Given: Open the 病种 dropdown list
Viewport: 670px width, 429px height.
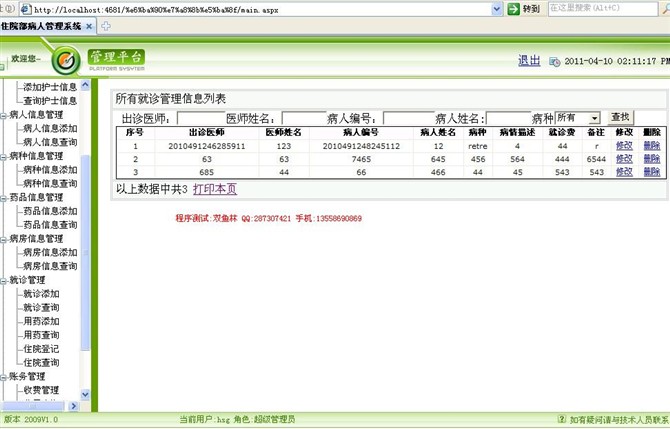Looking at the screenshot, I should coord(594,118).
